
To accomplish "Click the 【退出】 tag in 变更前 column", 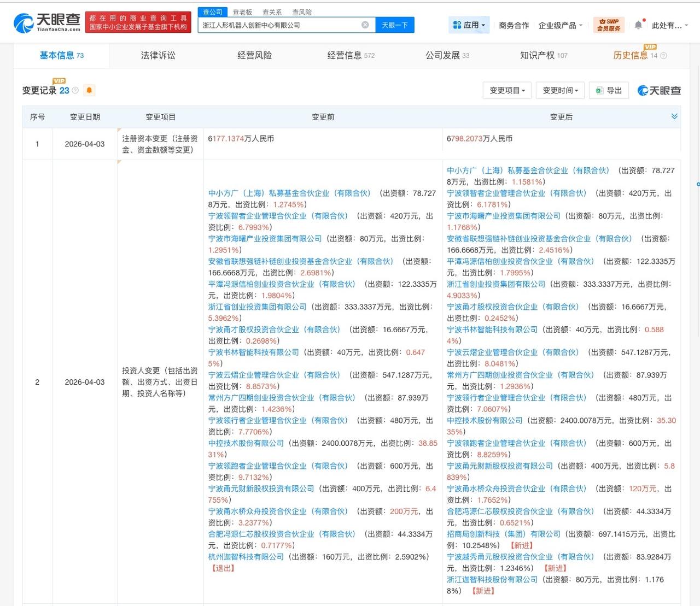I will click(223, 568).
